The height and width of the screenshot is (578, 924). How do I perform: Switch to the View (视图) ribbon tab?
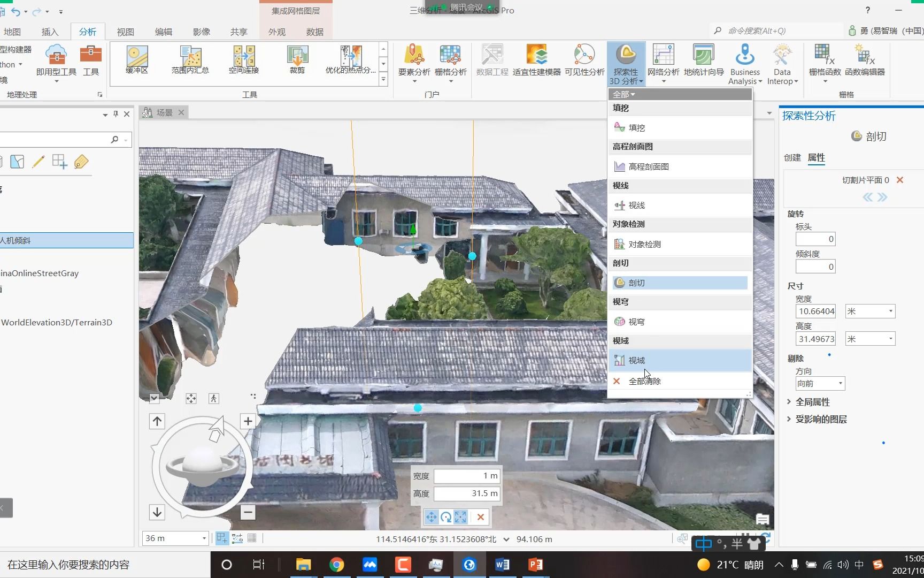coord(126,32)
